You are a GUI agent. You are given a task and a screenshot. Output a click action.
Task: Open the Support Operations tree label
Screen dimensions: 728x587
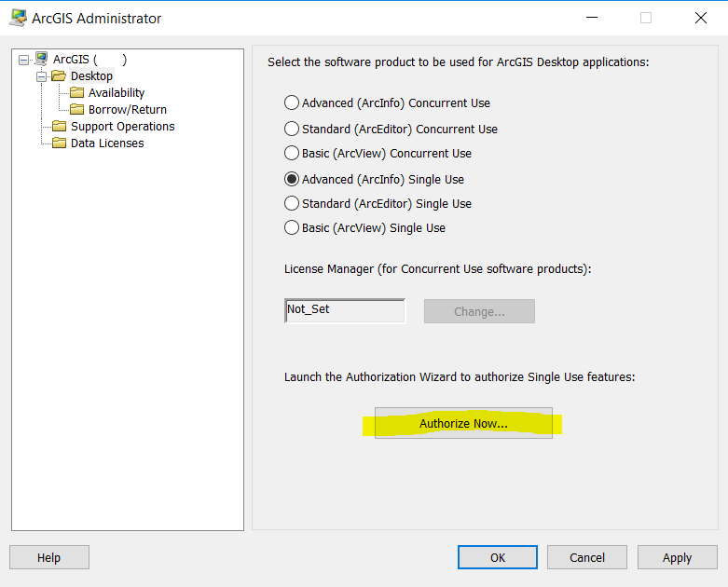(122, 126)
